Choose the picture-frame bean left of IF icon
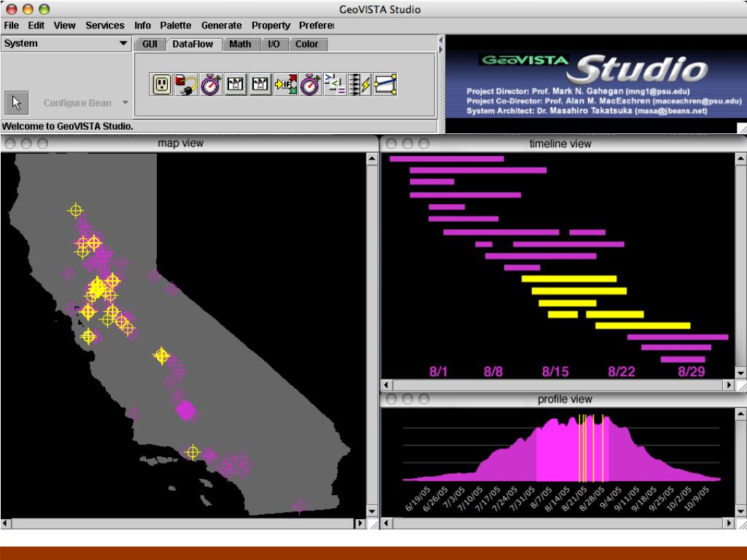The width and height of the screenshot is (747, 560). click(260, 85)
